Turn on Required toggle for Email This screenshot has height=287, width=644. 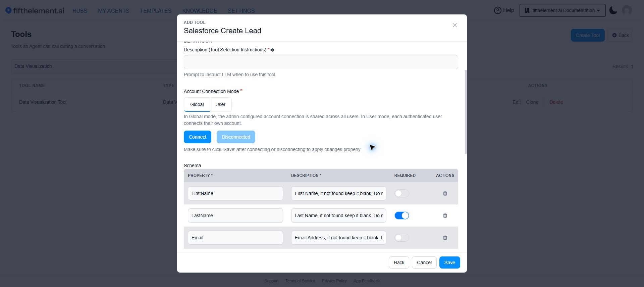(x=402, y=238)
